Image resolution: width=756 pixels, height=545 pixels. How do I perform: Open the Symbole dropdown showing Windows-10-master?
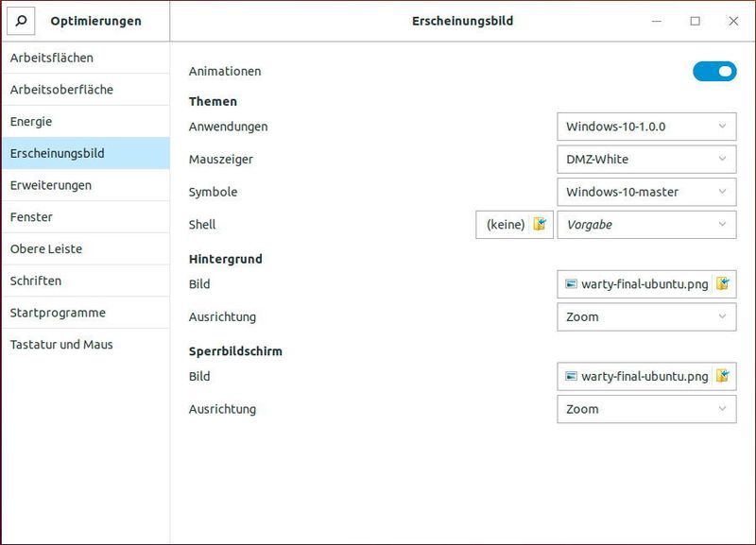pyautogui.click(x=646, y=192)
